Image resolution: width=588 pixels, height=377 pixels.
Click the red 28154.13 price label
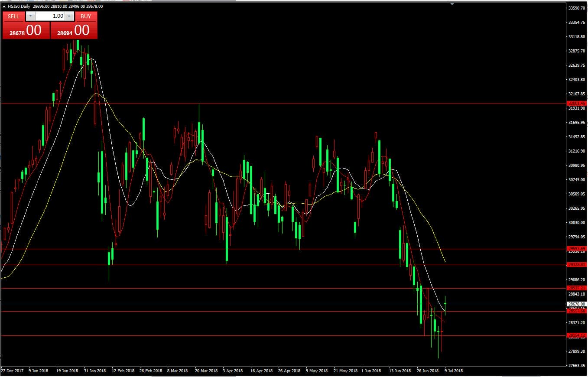[x=577, y=335]
